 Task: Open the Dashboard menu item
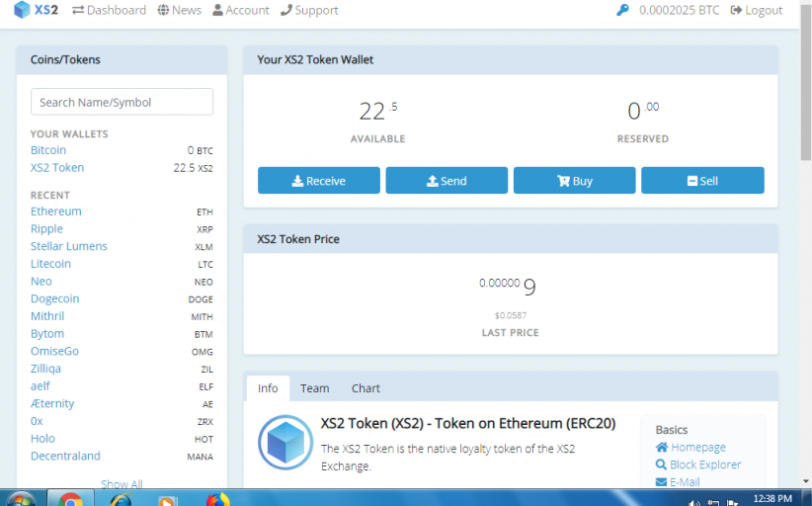click(x=109, y=10)
